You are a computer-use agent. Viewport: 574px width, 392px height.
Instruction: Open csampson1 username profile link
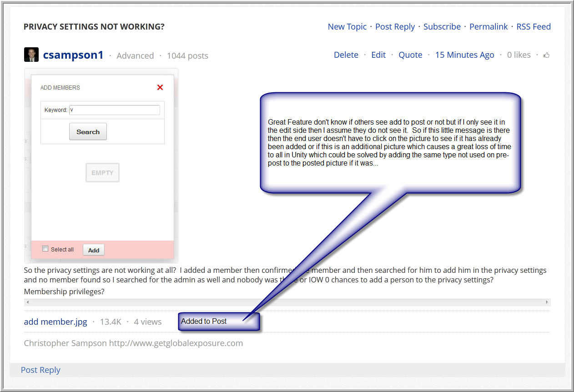(74, 55)
